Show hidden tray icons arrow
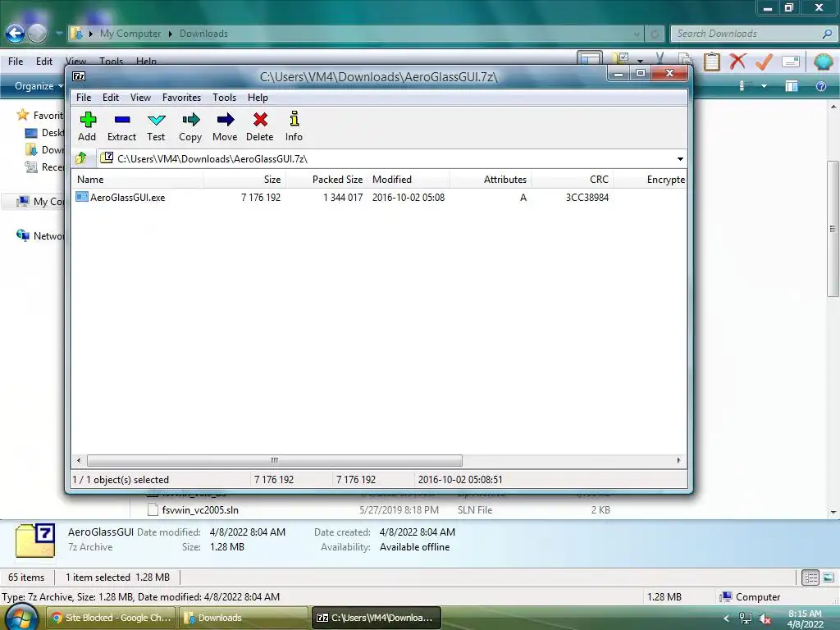This screenshot has height=630, width=840. click(x=727, y=619)
